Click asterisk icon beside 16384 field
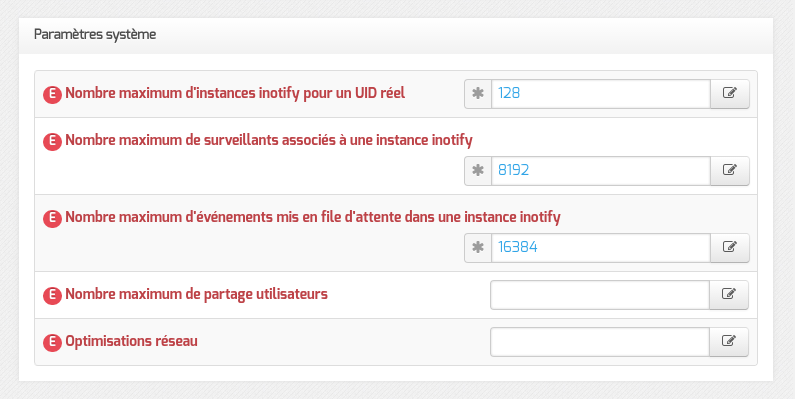The width and height of the screenshot is (795, 399). (478, 248)
